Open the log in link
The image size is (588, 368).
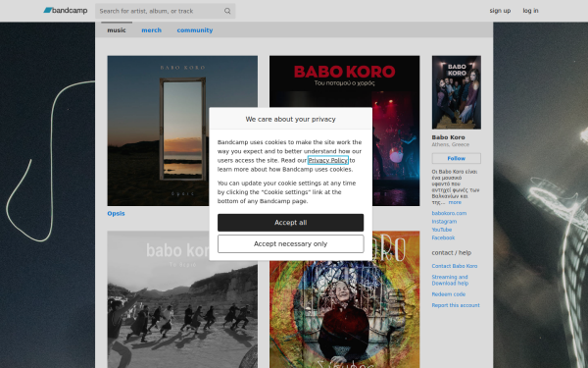(530, 11)
